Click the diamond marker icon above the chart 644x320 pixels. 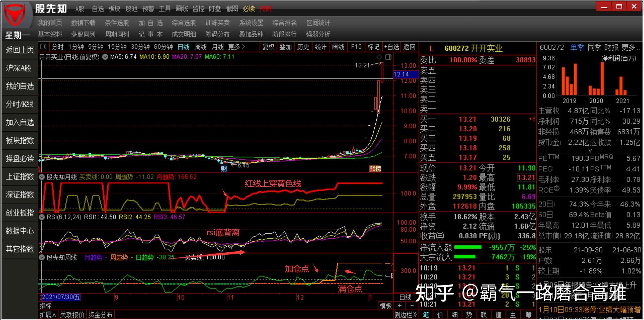click(379, 57)
